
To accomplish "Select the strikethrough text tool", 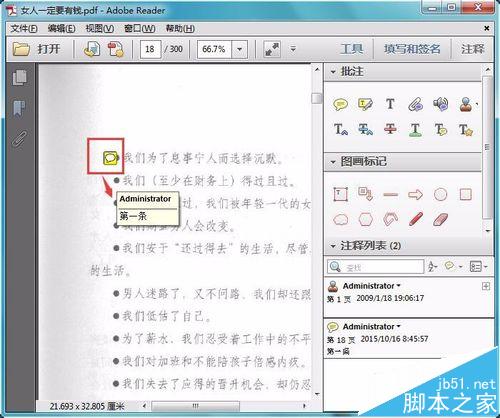I will pos(390,129).
